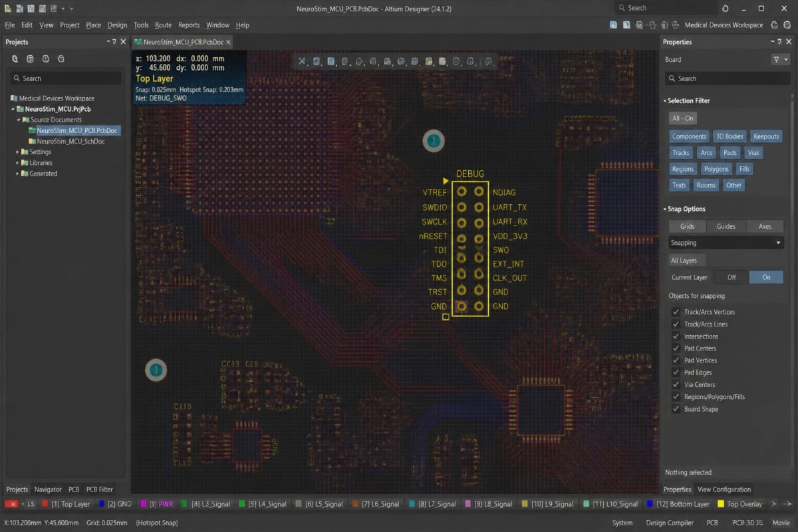Toggle Board Shape snapping checkbox
Image resolution: width=798 pixels, height=532 pixels.
pyautogui.click(x=676, y=409)
